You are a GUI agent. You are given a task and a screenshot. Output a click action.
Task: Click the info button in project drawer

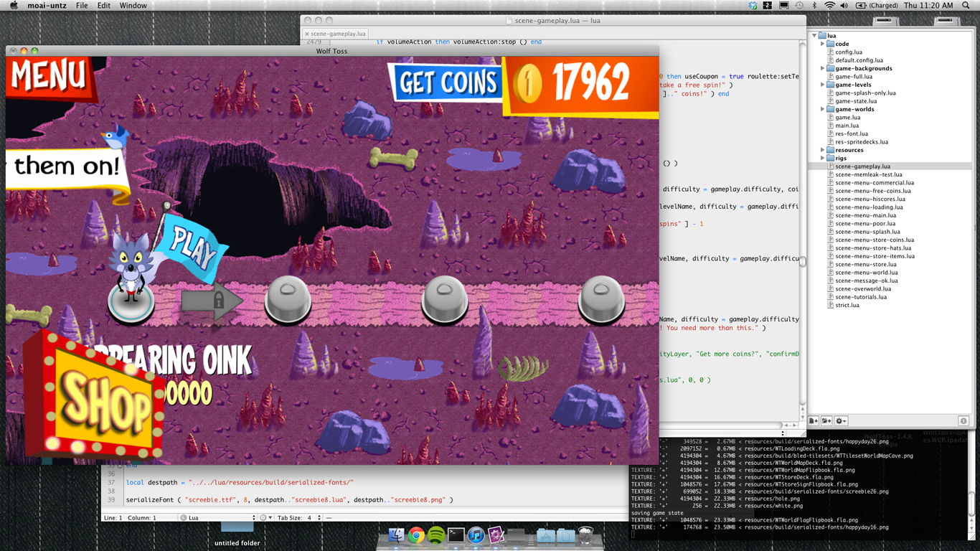963,420
